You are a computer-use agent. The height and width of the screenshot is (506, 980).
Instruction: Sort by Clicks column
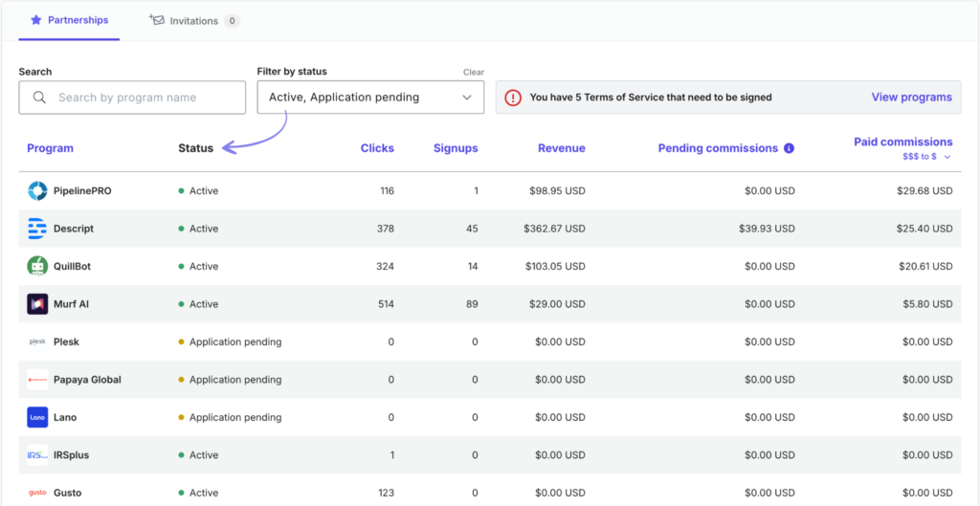point(377,148)
